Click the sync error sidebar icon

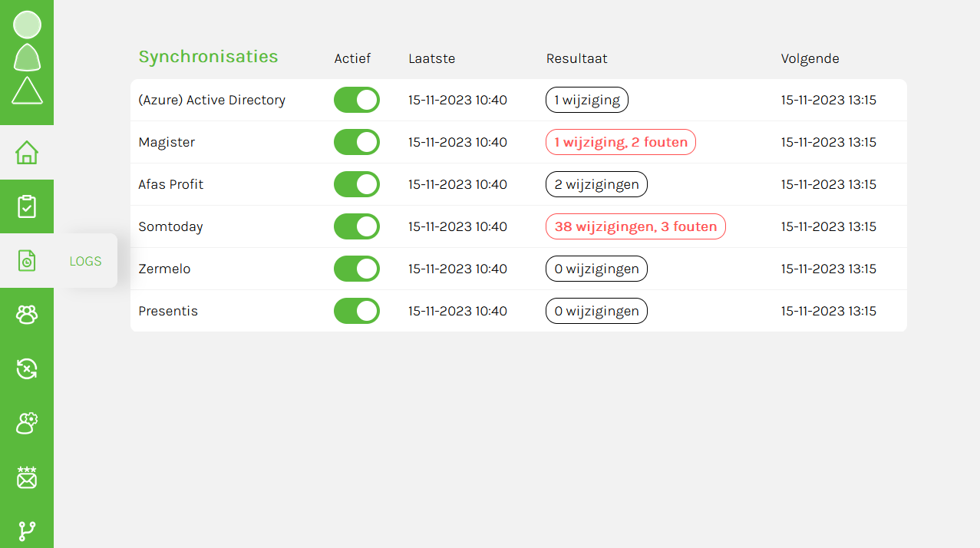pyautogui.click(x=27, y=369)
